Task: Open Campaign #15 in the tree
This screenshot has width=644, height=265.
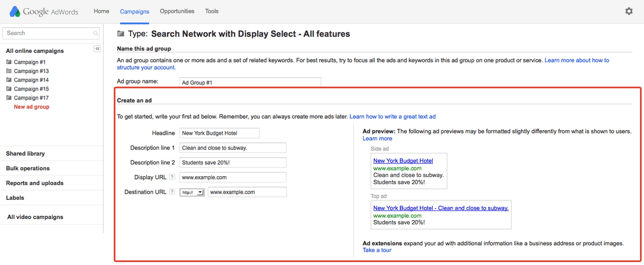Action: 31,89
